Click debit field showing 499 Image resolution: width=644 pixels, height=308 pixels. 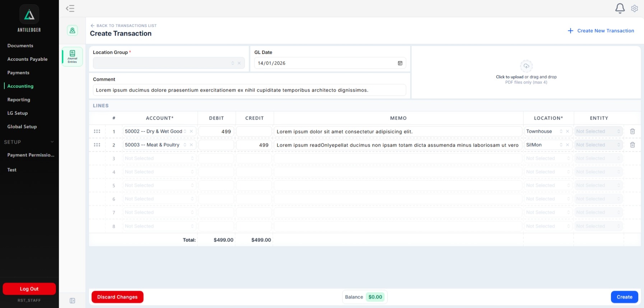point(216,132)
